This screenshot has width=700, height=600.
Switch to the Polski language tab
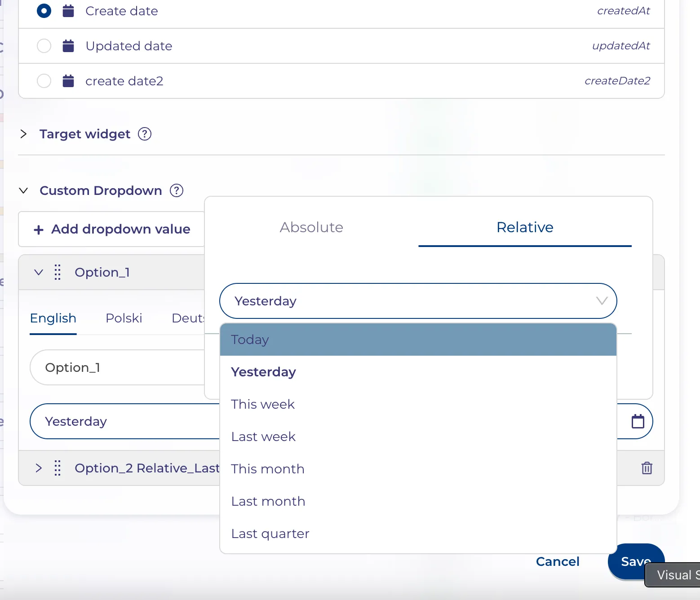[x=124, y=318]
